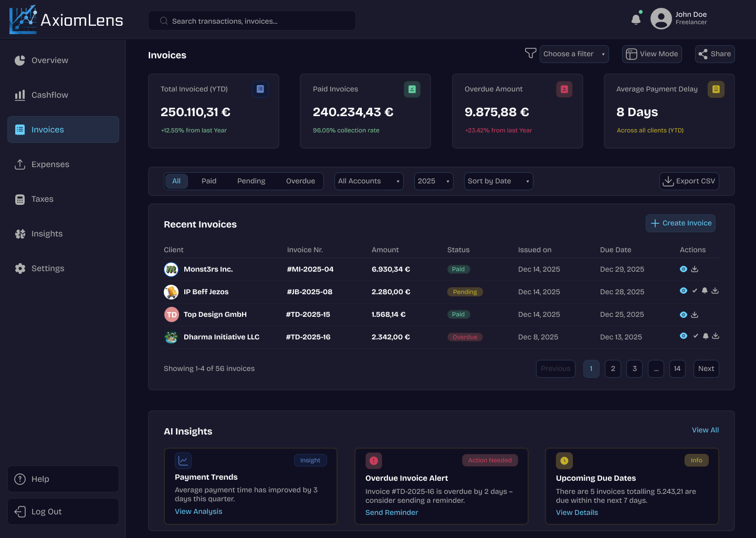This screenshot has width=756, height=538.
Task: Open the Share dialog
Action: [715, 54]
